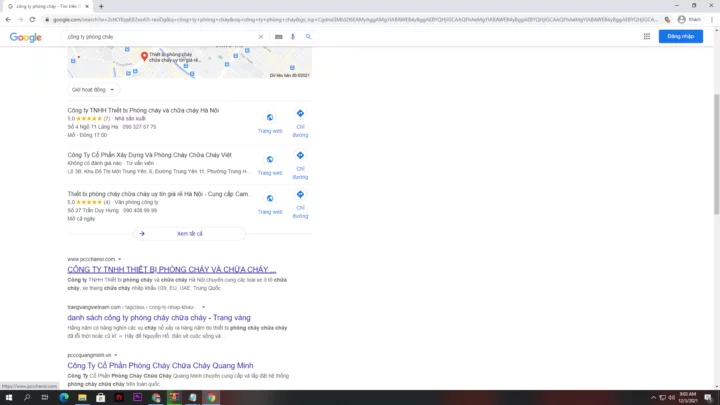Expand options arrow next to pcccquangminh.vn

point(116,355)
